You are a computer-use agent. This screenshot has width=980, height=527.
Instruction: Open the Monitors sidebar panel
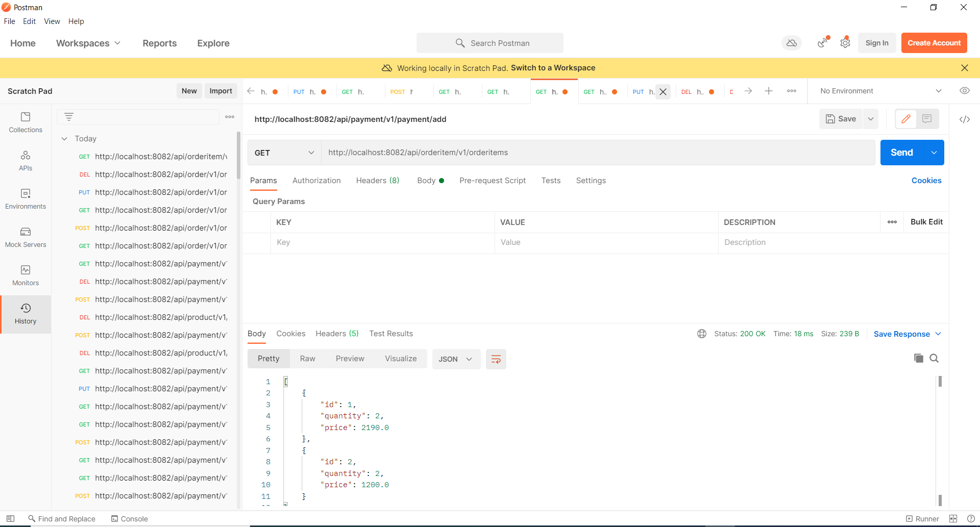26,275
